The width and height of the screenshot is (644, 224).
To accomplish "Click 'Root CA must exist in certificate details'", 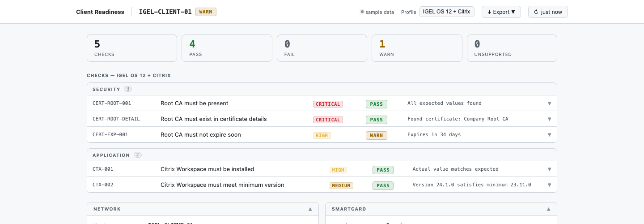I will click(214, 119).
